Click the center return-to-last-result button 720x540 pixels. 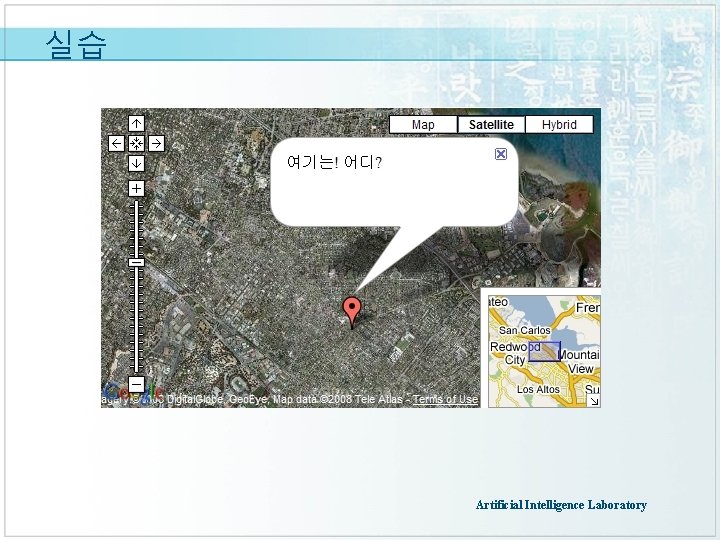point(136,143)
